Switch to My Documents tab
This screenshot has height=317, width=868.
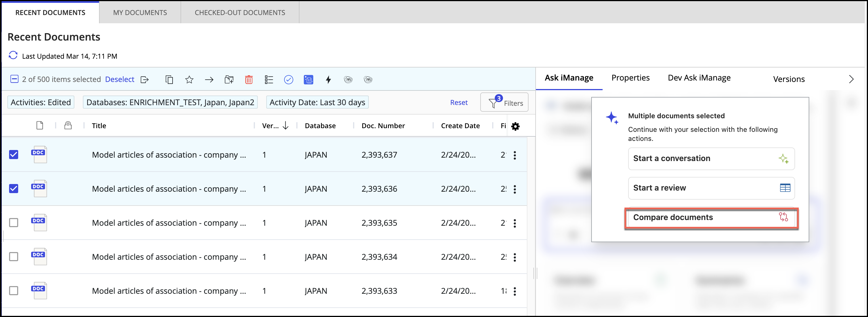coord(140,13)
